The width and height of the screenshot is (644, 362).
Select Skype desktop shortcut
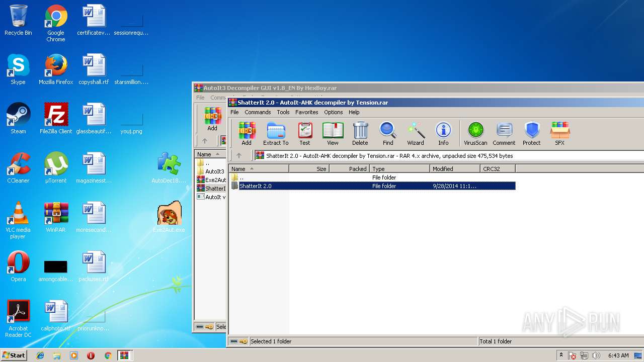[x=18, y=70]
